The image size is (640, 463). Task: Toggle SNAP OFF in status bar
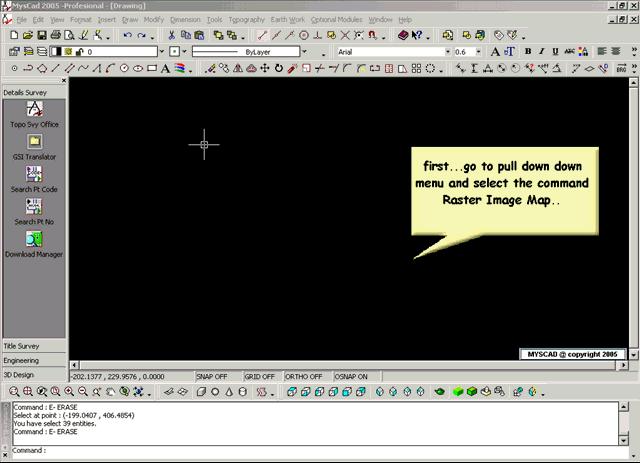pyautogui.click(x=212, y=376)
